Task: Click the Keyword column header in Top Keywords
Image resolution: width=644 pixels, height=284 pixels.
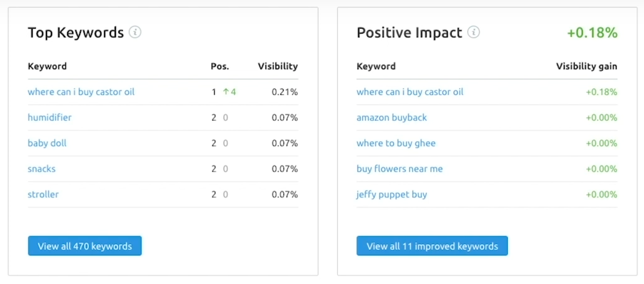Action: tap(47, 66)
